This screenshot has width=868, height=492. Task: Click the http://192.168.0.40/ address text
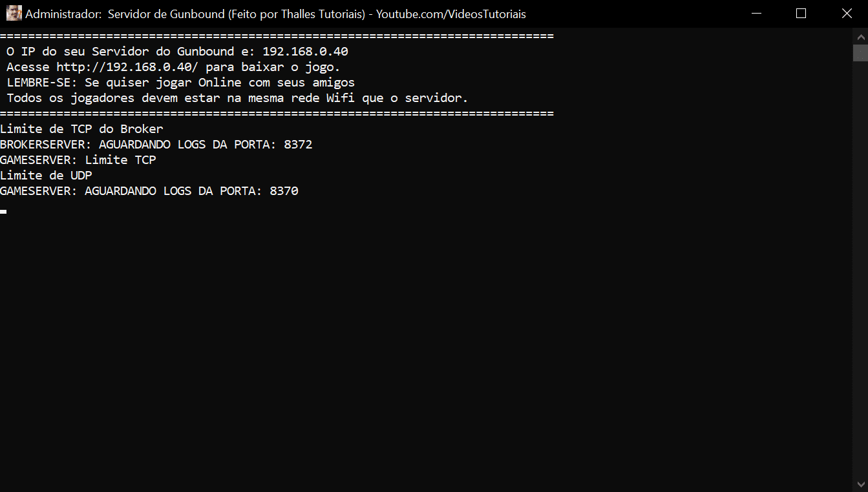[x=127, y=67]
